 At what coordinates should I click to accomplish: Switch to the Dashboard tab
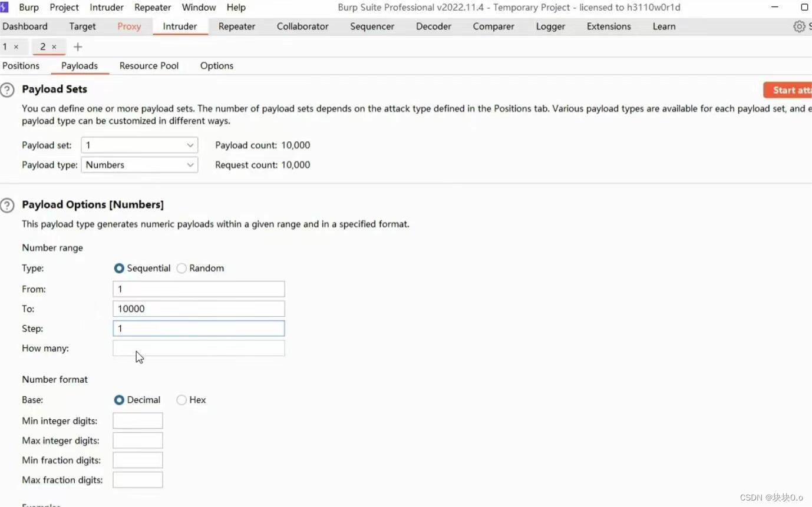(25, 26)
